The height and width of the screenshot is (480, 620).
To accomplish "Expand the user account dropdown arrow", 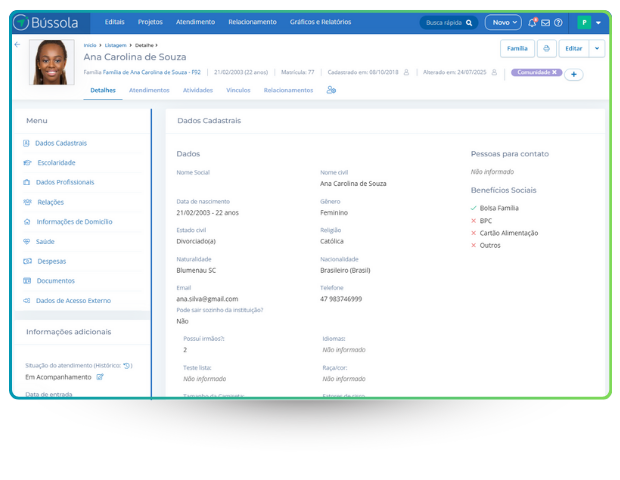I will (598, 23).
